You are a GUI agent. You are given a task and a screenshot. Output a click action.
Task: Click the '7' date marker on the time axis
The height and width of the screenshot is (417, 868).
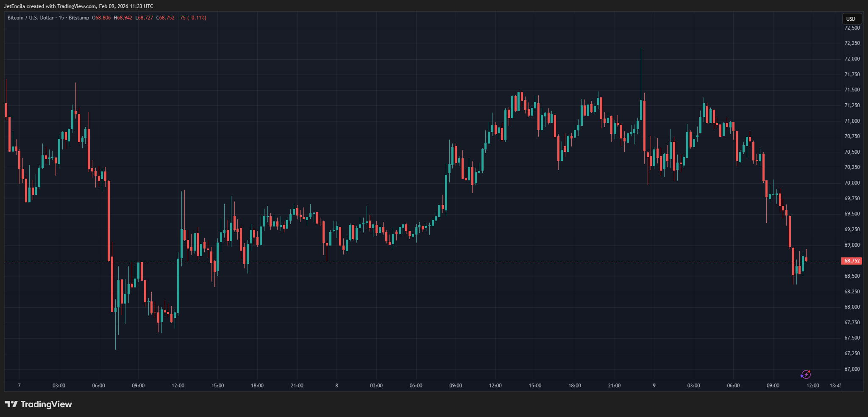coord(19,385)
